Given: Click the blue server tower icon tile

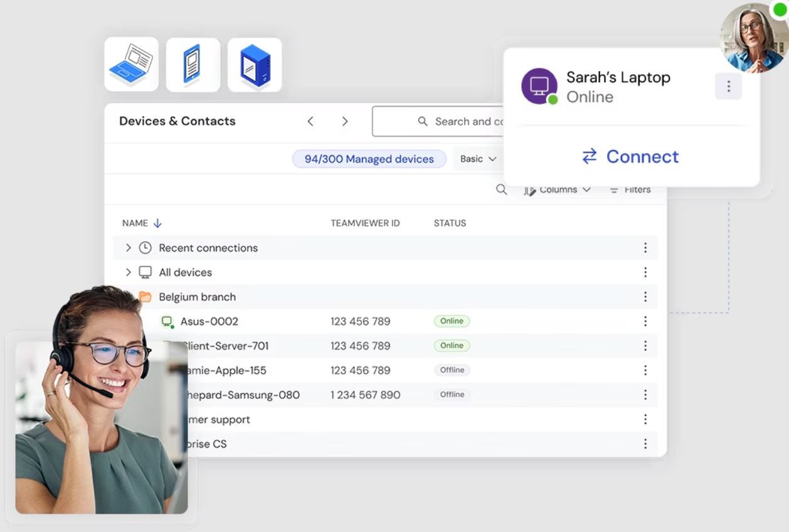Looking at the screenshot, I should (255, 65).
